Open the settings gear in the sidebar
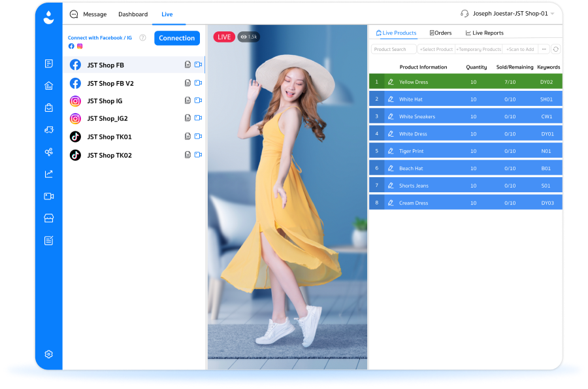This screenshot has width=588, height=389. 49,354
